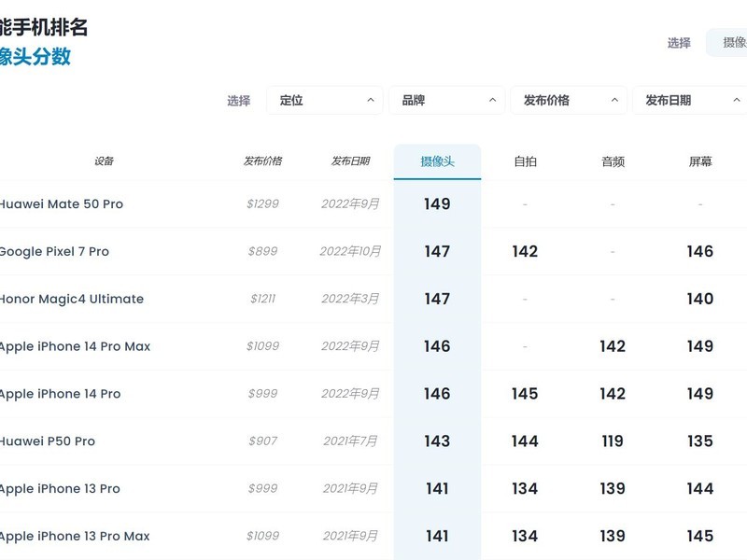The image size is (747, 560).
Task: Click camera score 143 for Huawei P50 Pro
Action: 437,441
